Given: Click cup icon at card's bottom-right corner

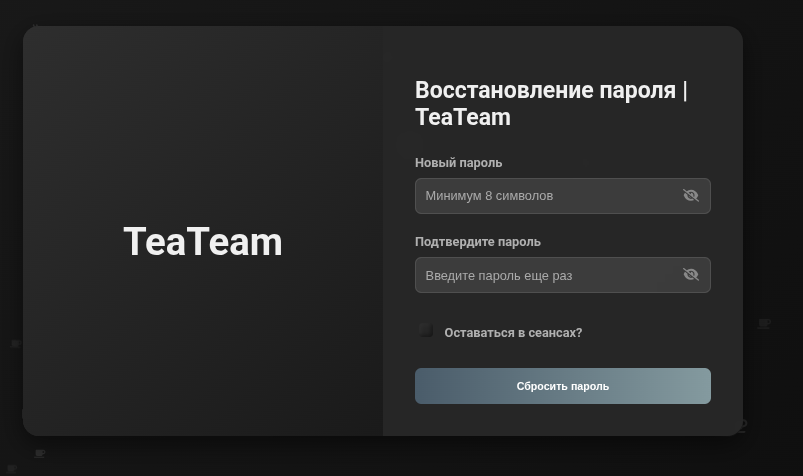Looking at the screenshot, I should click(741, 425).
